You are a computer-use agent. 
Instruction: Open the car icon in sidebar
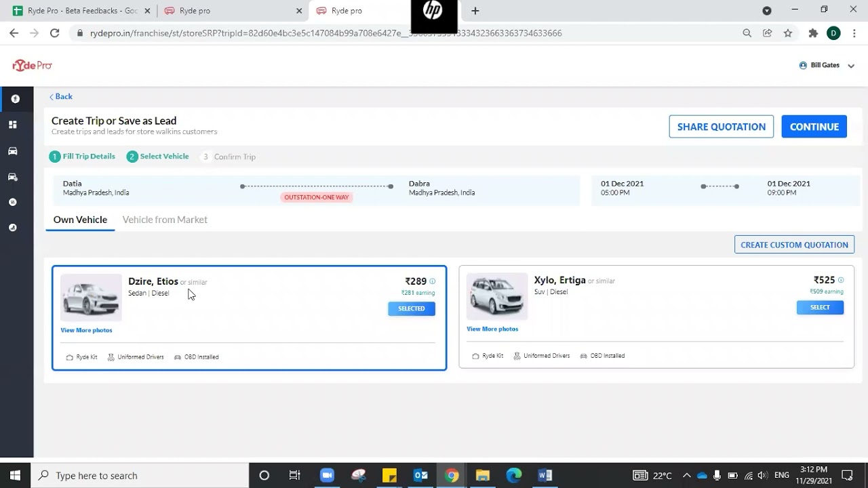12,151
